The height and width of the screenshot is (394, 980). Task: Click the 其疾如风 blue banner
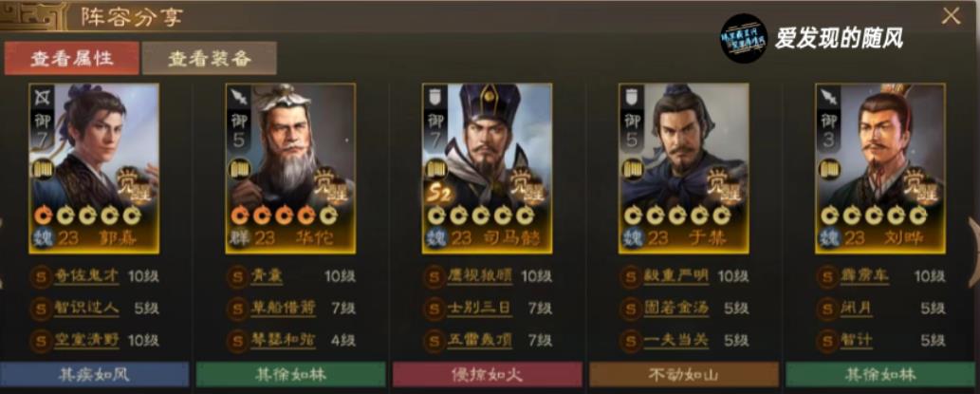[x=94, y=375]
